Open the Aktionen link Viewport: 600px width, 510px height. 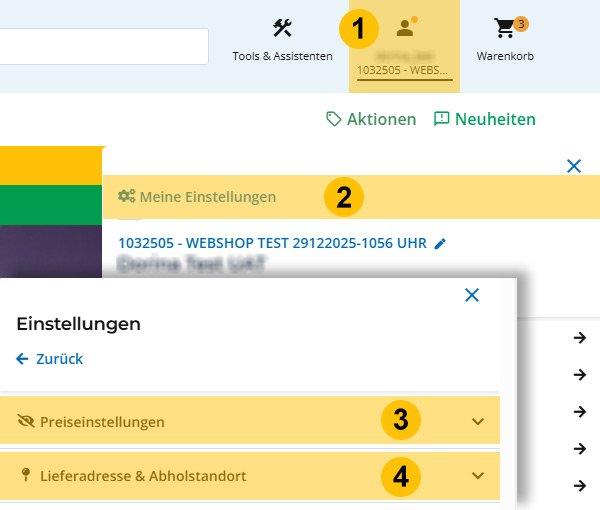tap(371, 119)
